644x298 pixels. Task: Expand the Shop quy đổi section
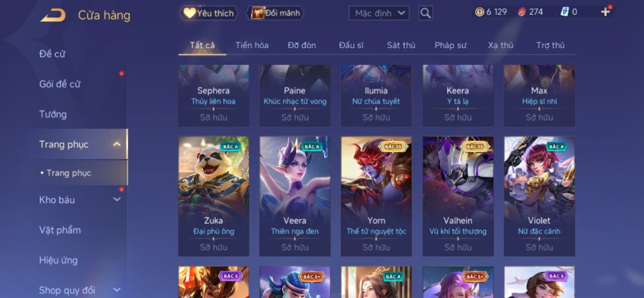click(117, 290)
